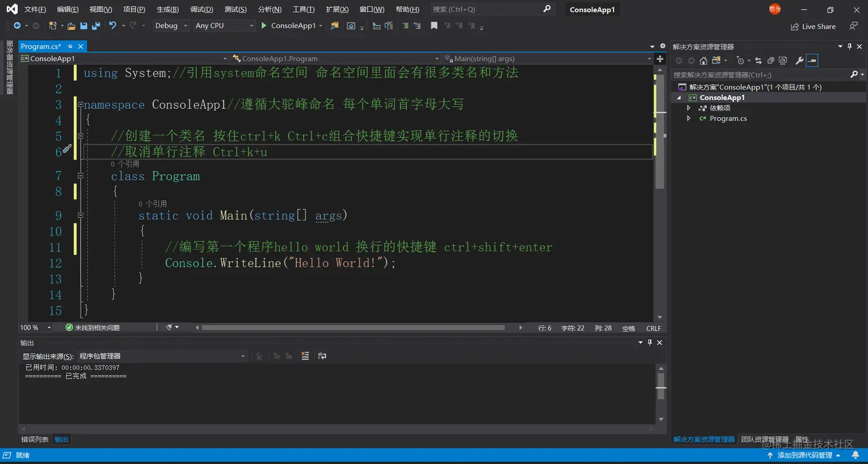Toggle word wrap in the Output window
This screenshot has width=868, height=464.
point(322,356)
